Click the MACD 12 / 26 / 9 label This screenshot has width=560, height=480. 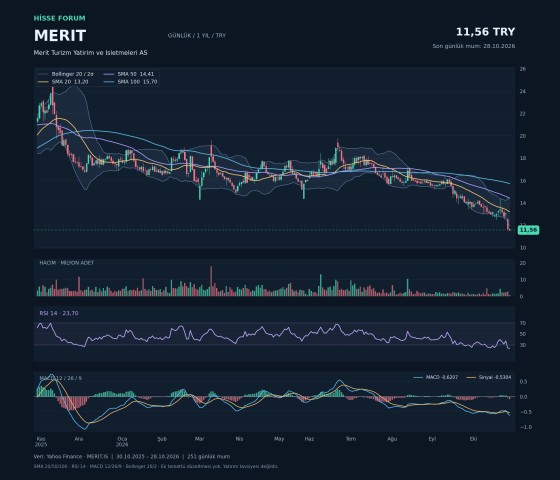(x=60, y=378)
